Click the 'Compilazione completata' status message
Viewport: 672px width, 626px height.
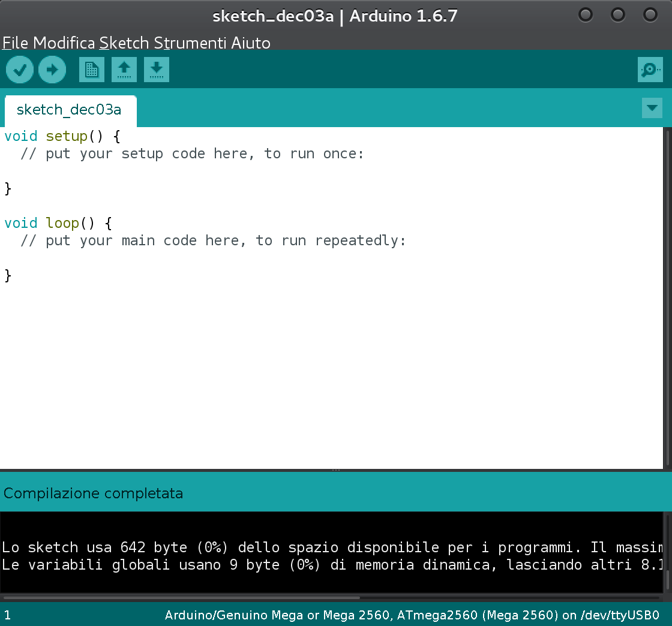point(93,493)
